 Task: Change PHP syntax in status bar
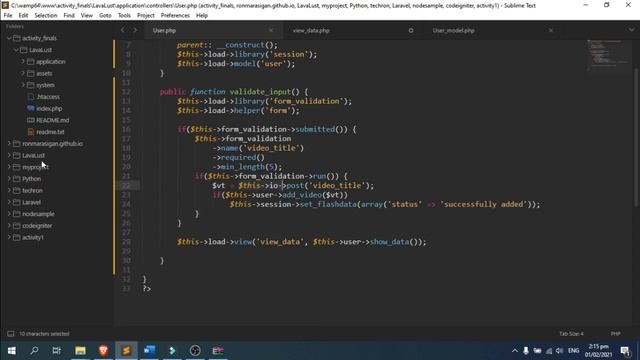616,334
